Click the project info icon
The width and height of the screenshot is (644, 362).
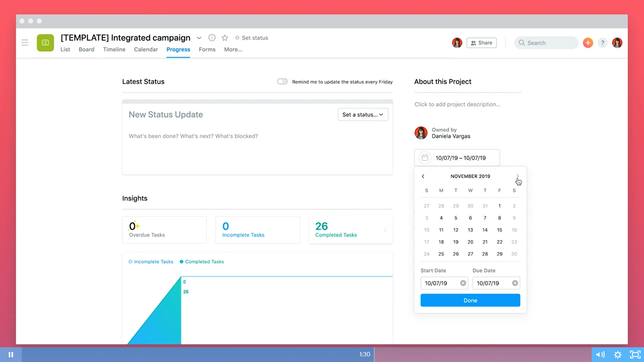coord(212,38)
